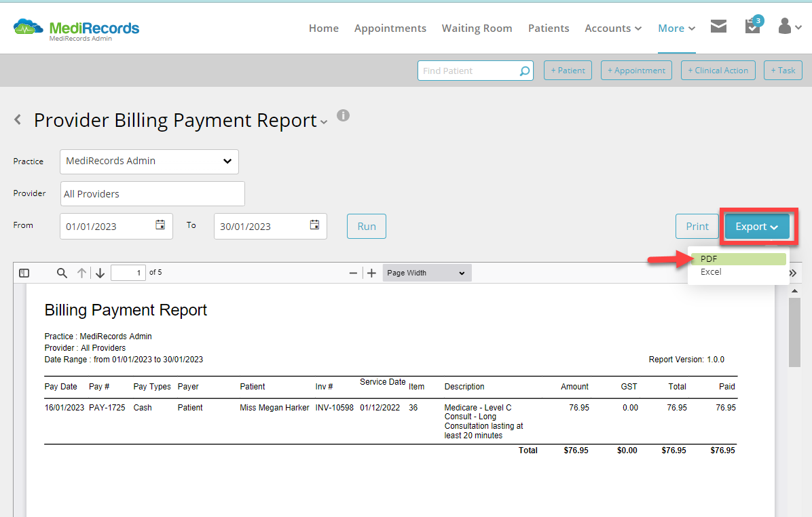
Task: Click the service date 01/12/2022
Action: [380, 408]
